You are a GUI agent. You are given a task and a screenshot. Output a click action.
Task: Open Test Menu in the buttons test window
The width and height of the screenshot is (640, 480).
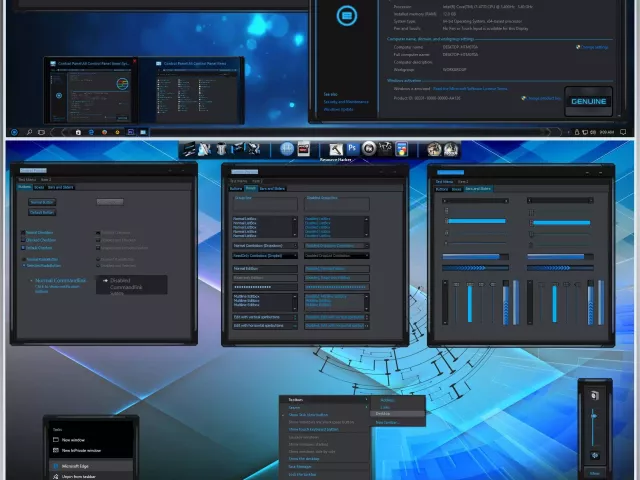(27, 180)
